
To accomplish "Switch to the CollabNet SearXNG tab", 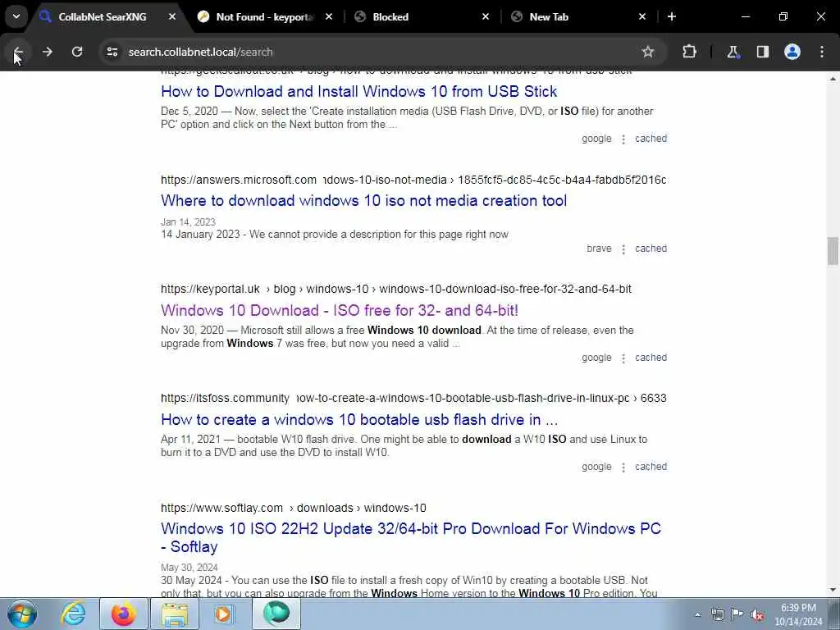I will tap(102, 16).
